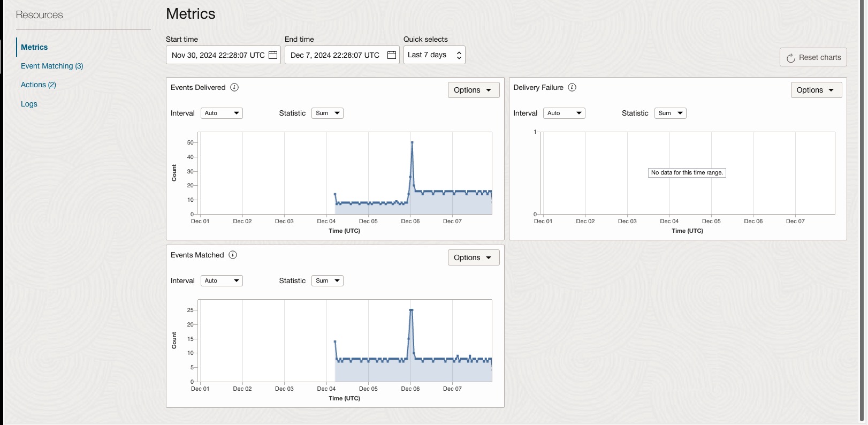Click the 'Delivery Failure' chart title

click(x=538, y=87)
